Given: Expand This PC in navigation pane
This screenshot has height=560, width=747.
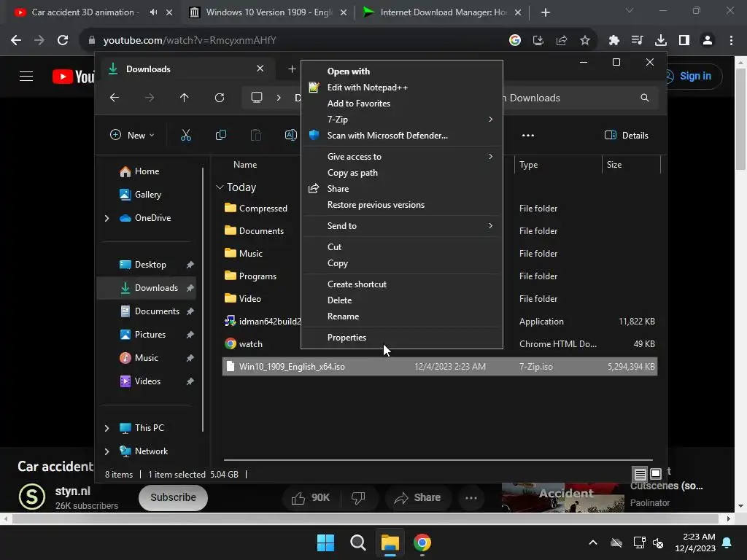Looking at the screenshot, I should coord(107,428).
